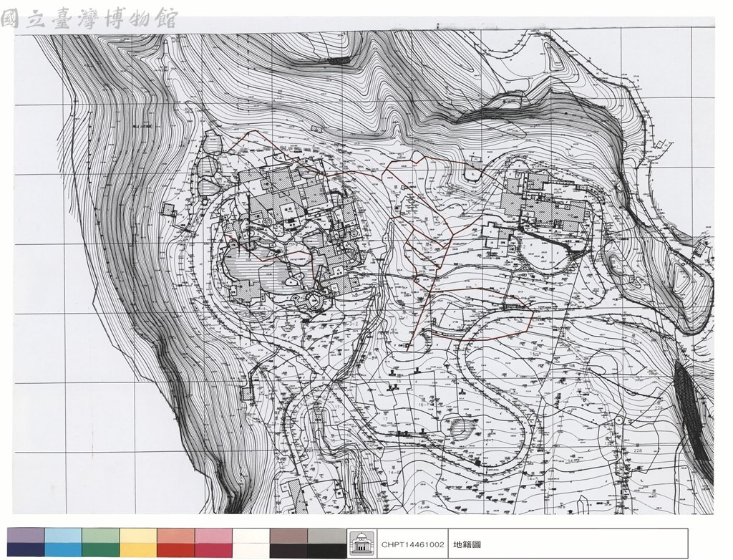
Task: Select the golden yellow swatch
Action: (x=138, y=550)
